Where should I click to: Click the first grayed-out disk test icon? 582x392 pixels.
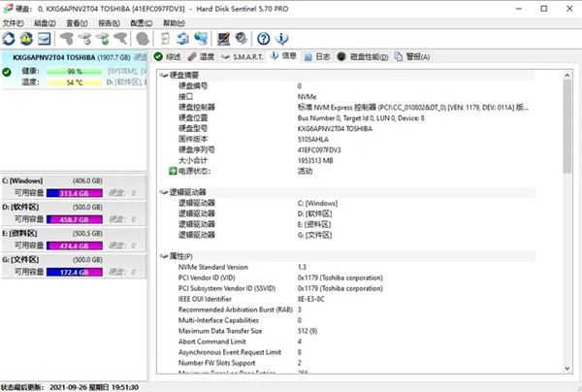pos(67,39)
